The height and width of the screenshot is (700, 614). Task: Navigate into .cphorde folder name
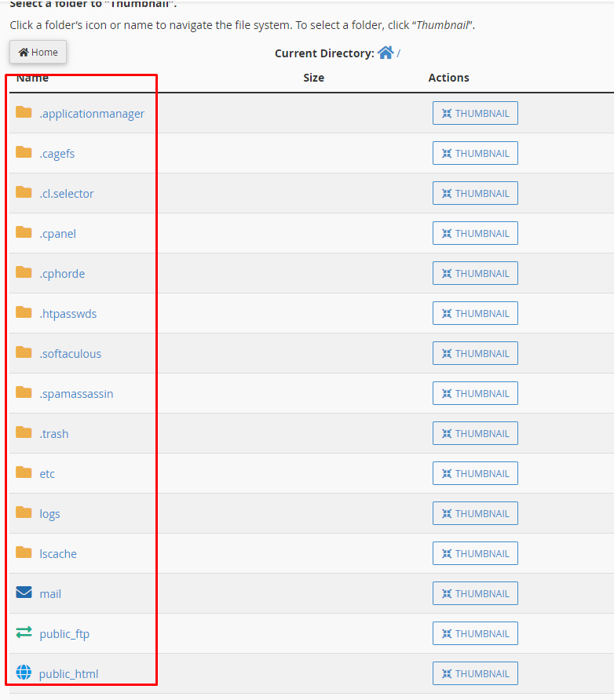(62, 274)
